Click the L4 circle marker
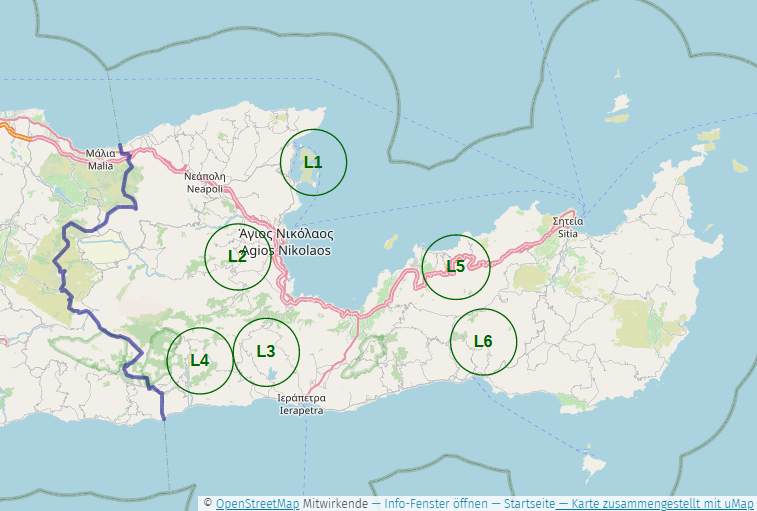The height and width of the screenshot is (511, 757). pos(200,360)
